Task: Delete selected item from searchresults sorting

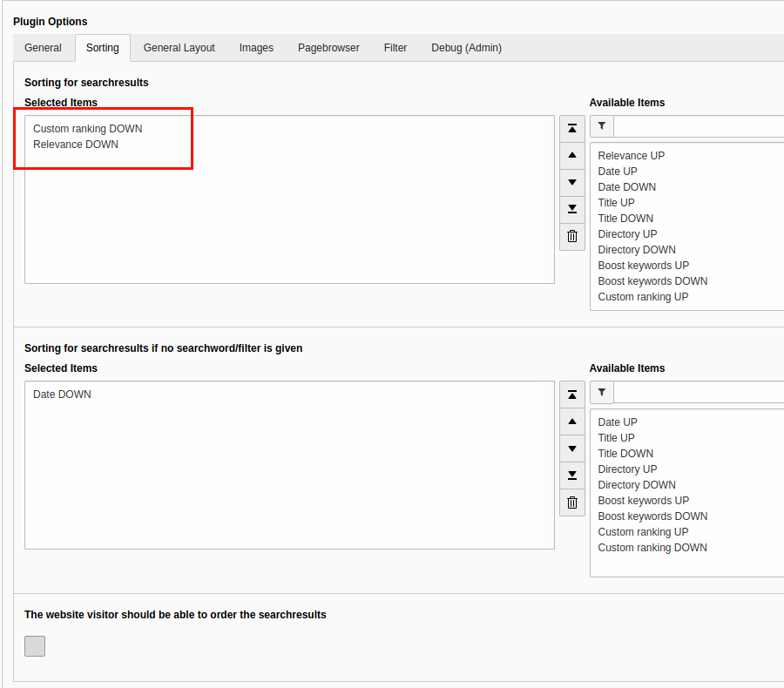Action: pyautogui.click(x=571, y=236)
